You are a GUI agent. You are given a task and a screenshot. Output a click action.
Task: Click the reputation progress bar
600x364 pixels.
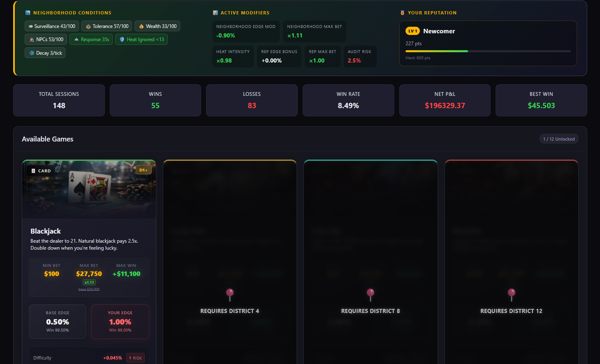tap(488, 51)
